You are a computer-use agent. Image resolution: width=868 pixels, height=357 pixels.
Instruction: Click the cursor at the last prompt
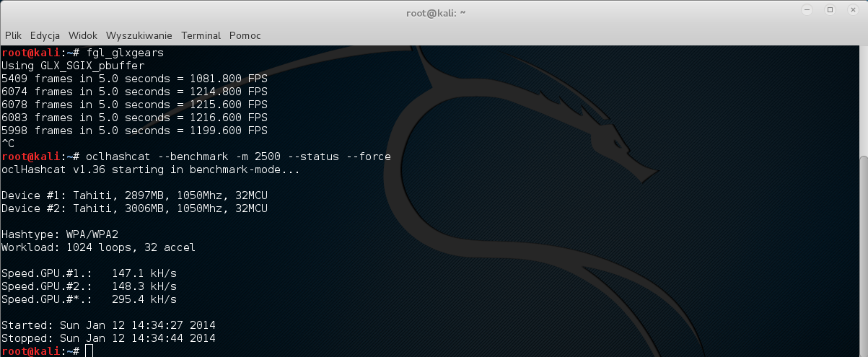89,351
